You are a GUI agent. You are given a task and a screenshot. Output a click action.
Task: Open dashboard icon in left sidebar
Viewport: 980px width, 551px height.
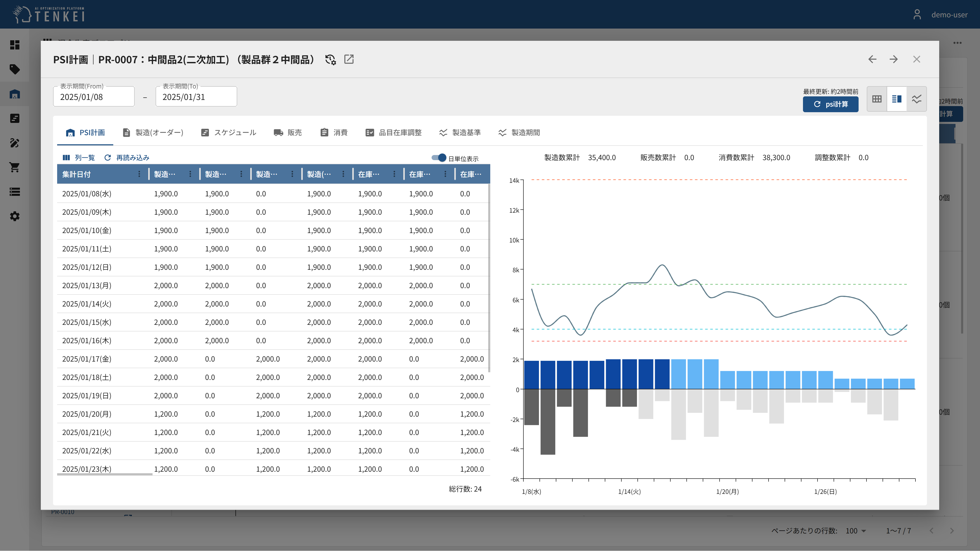coord(15,45)
